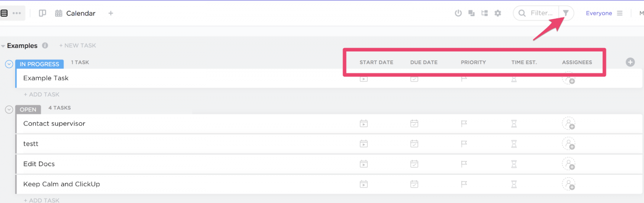
Task: Open the settings gear icon
Action: tap(498, 13)
